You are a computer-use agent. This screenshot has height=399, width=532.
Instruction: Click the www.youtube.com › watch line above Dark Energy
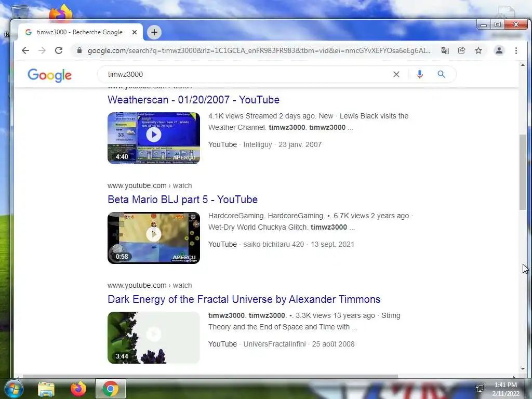click(x=150, y=285)
